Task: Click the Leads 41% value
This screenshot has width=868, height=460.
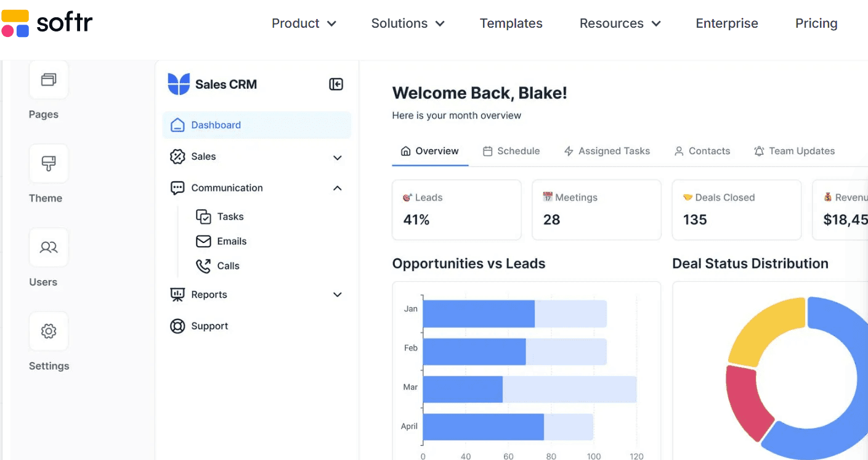Action: coord(416,220)
